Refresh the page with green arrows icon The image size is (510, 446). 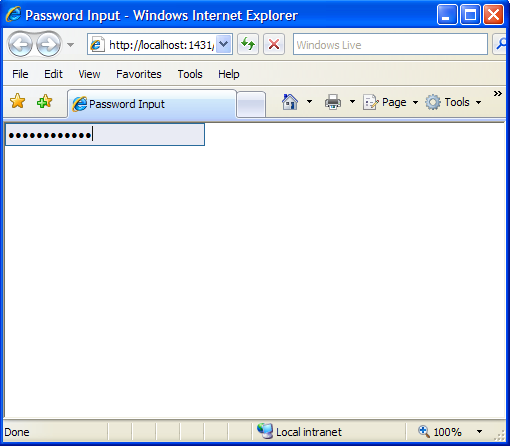[248, 44]
